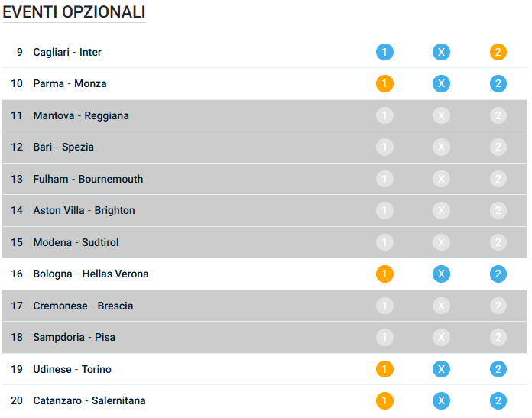Select 2 for Parma - Monza
This screenshot has height=418, width=532.
click(x=498, y=84)
